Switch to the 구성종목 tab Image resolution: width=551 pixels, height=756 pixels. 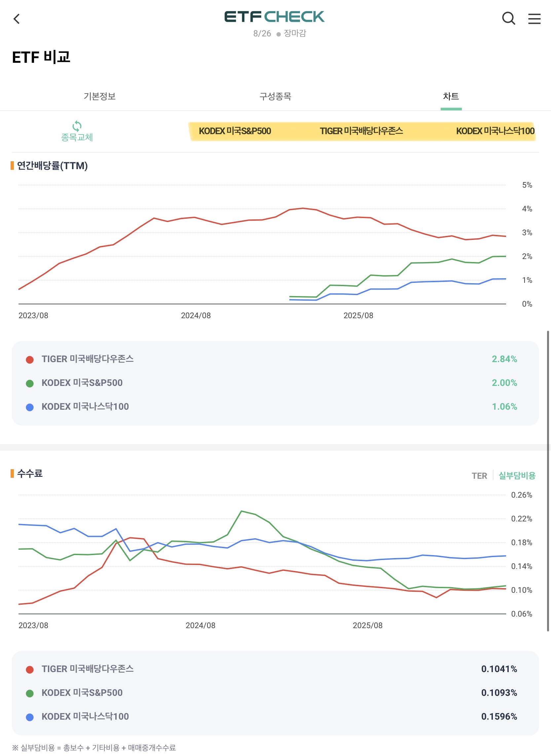tap(275, 96)
